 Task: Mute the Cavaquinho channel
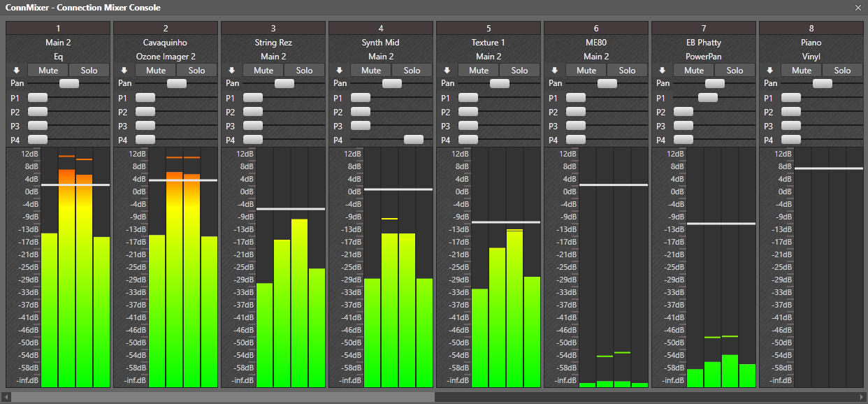pos(156,70)
